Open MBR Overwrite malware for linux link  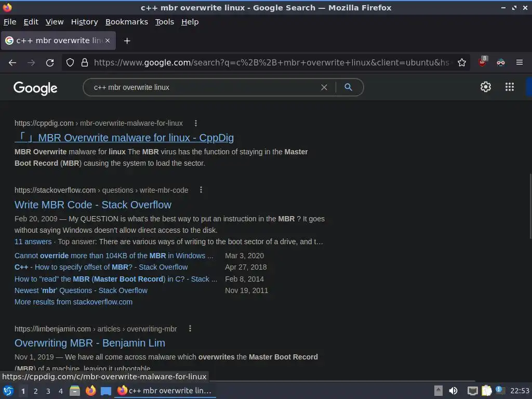(x=124, y=138)
